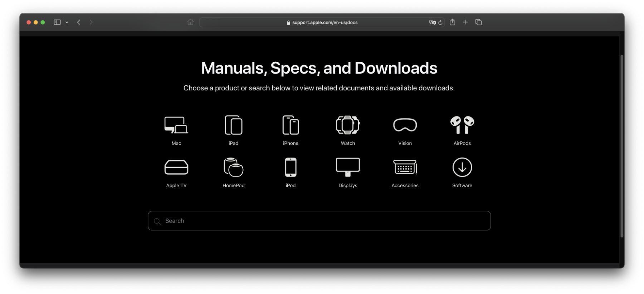Show the tab overview
644x294 pixels.
(478, 22)
